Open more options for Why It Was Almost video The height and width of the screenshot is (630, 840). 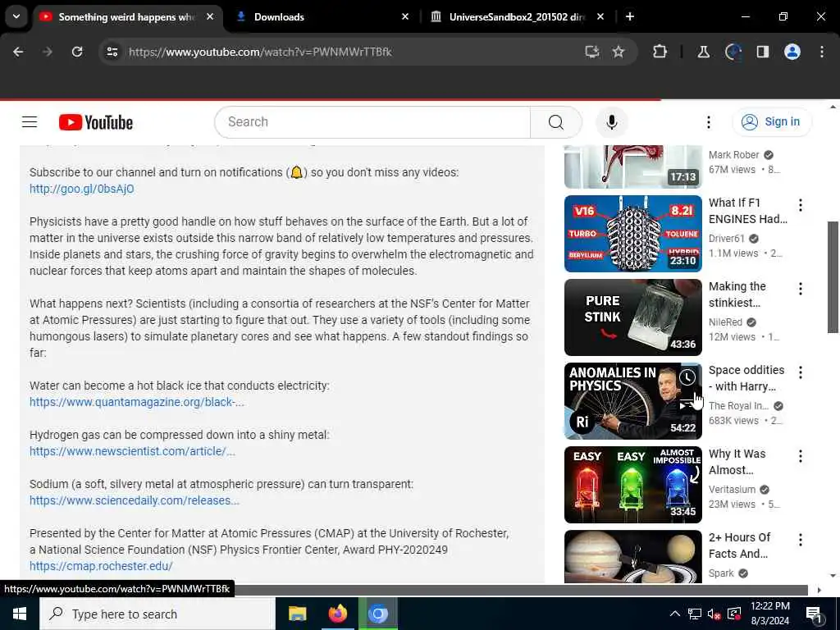[801, 456]
